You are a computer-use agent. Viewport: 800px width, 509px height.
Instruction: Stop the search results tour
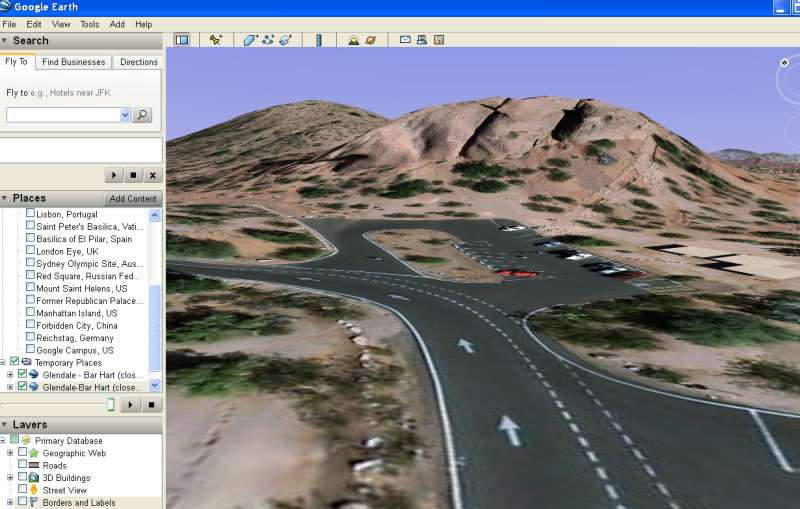tap(133, 175)
